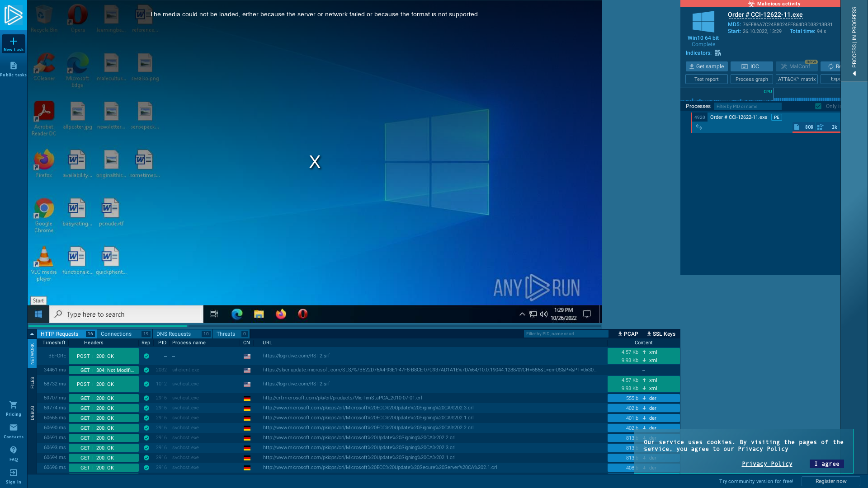Image resolution: width=868 pixels, height=488 pixels.
Task: Expand hidden system tray icons
Action: pyautogui.click(x=522, y=314)
